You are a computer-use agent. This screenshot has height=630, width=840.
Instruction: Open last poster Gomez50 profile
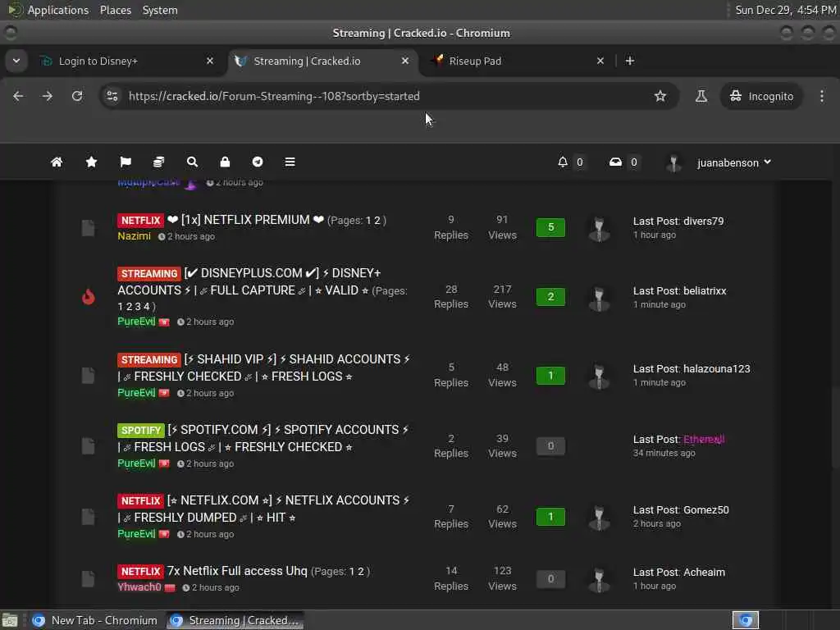pos(706,510)
